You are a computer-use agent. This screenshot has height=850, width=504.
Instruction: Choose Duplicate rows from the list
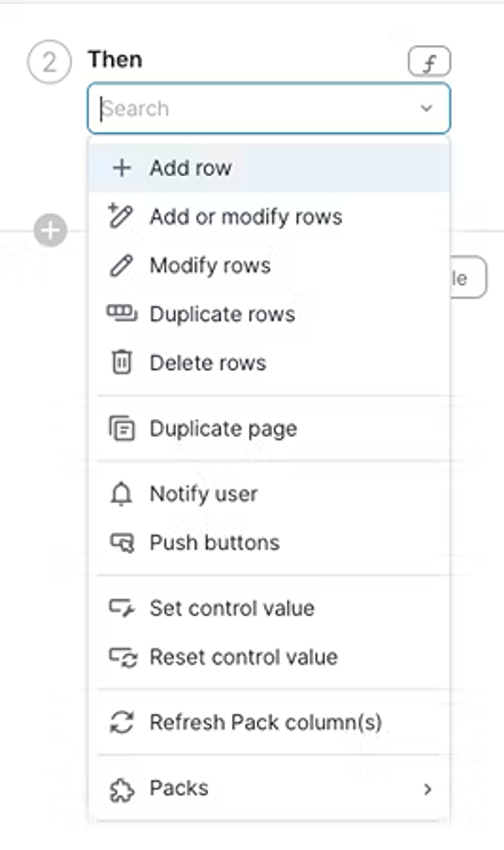point(223,314)
